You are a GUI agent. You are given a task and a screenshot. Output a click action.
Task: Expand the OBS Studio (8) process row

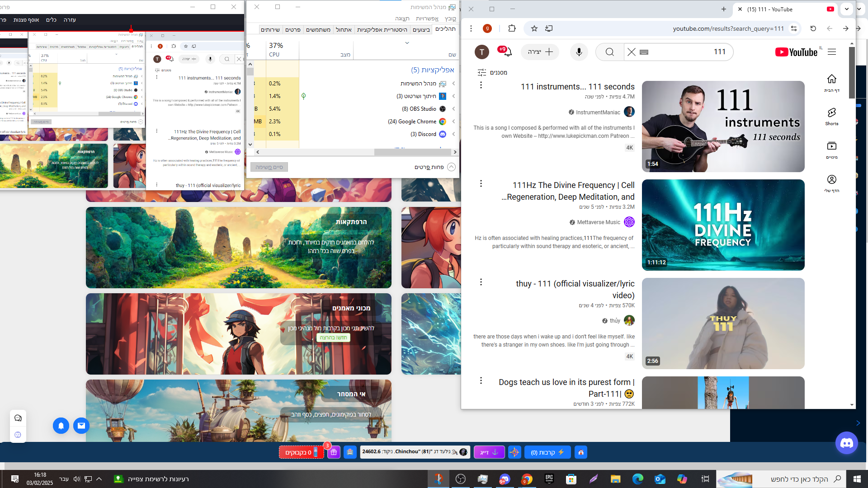(x=453, y=109)
